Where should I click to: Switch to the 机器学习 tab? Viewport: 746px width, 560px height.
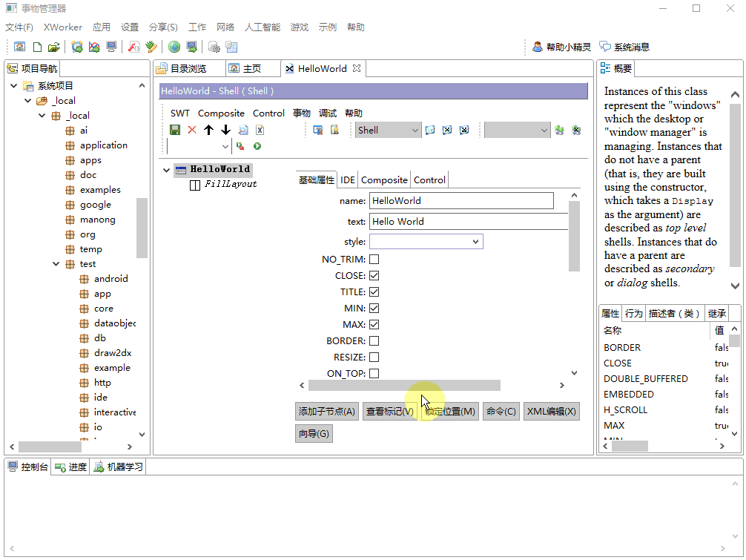(x=119, y=467)
